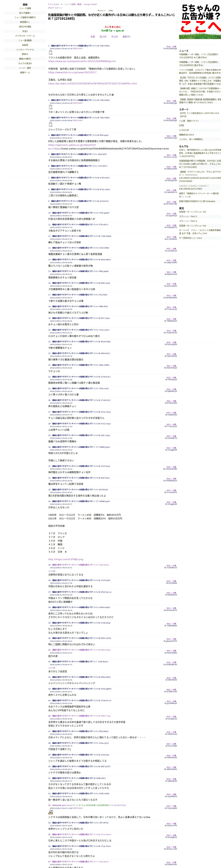Image resolution: width=221 pixels, height=868 pixels.
Task: Click the mascot avatar icon in post 2
Action: point(51,107)
